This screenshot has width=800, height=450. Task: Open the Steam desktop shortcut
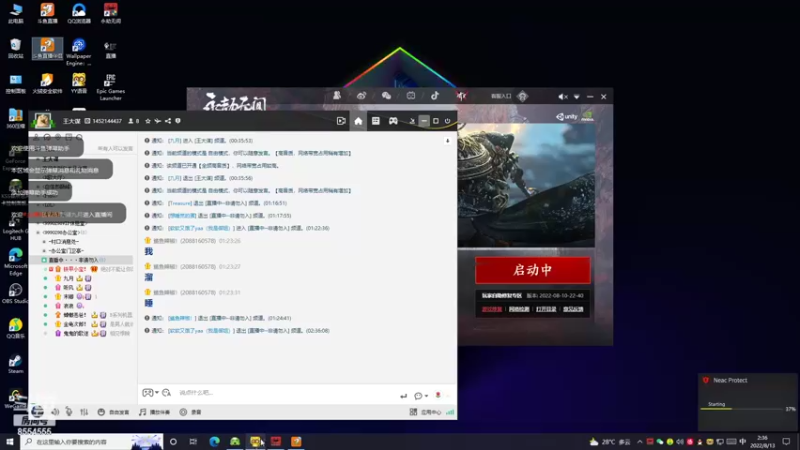pyautogui.click(x=15, y=364)
